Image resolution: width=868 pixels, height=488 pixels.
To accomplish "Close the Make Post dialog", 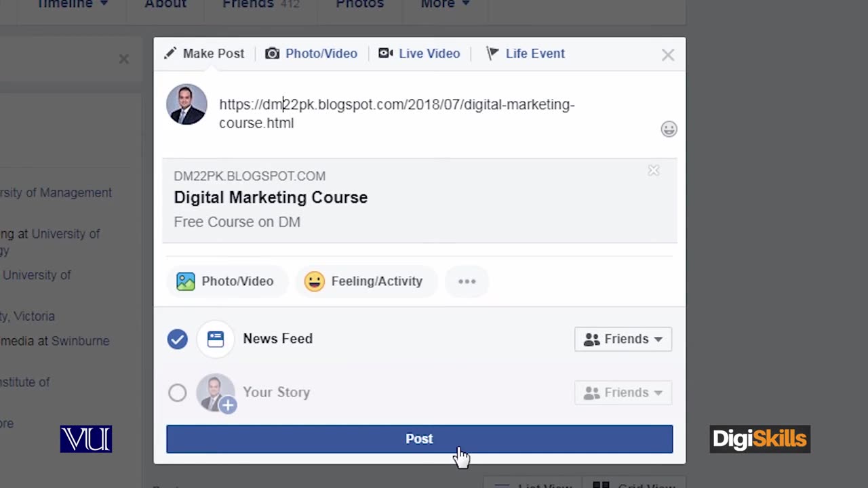I will 668,56.
